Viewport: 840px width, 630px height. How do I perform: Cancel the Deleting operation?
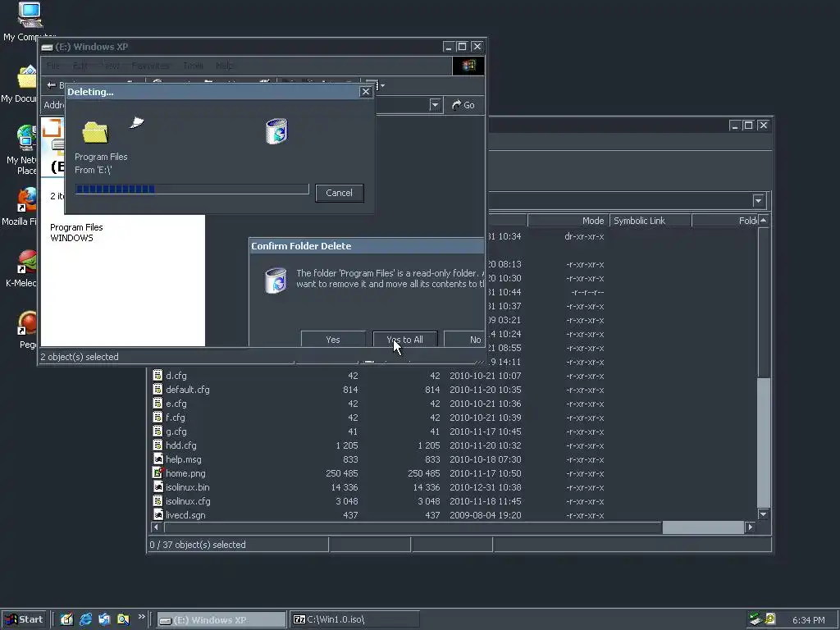pos(339,193)
